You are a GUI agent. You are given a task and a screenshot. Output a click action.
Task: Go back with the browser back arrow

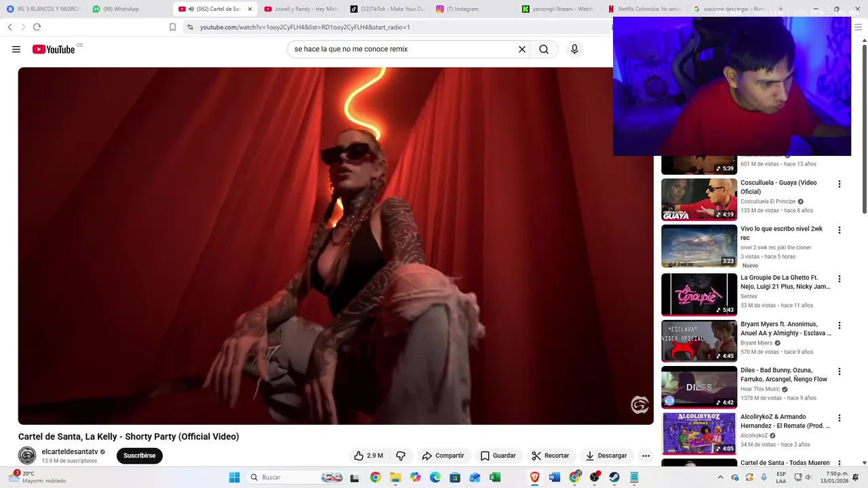click(9, 27)
